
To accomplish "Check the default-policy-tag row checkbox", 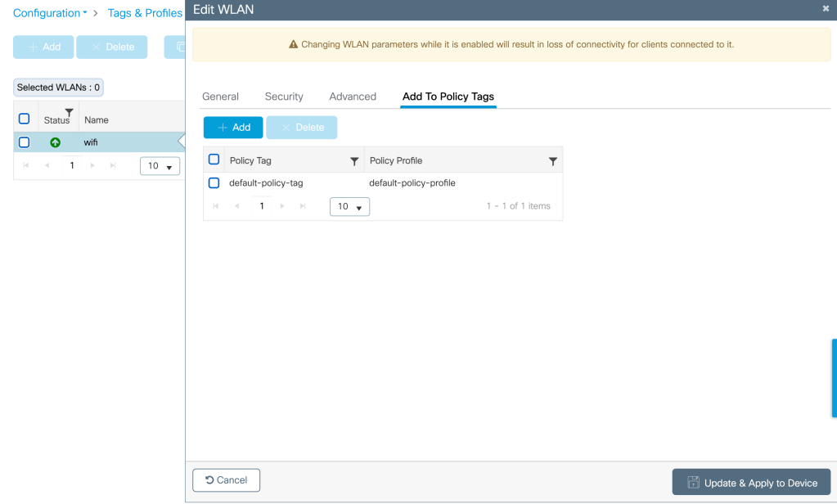I will point(214,183).
